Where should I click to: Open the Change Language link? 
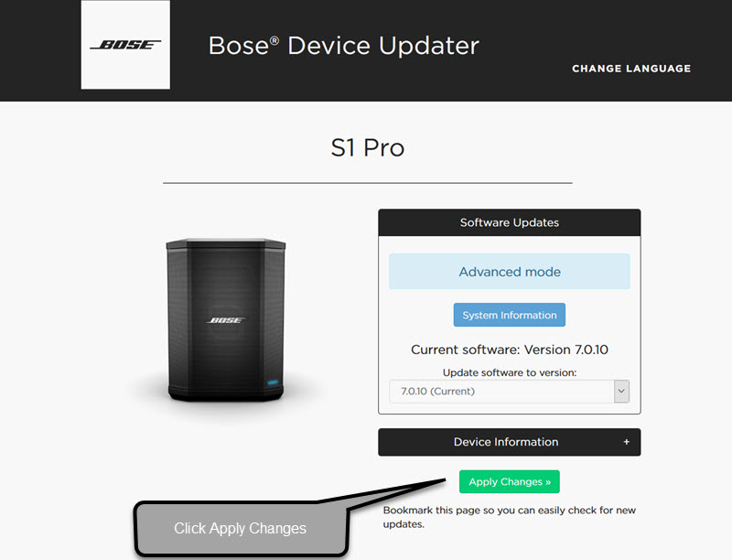[631, 69]
